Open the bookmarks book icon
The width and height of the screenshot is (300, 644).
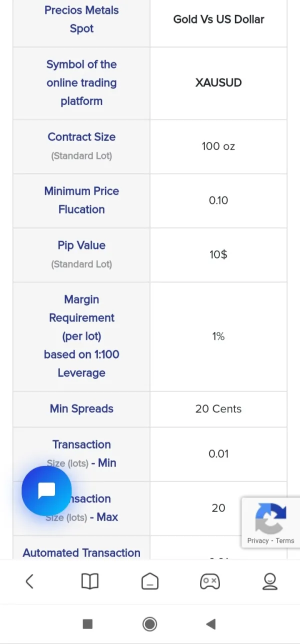pyautogui.click(x=90, y=581)
